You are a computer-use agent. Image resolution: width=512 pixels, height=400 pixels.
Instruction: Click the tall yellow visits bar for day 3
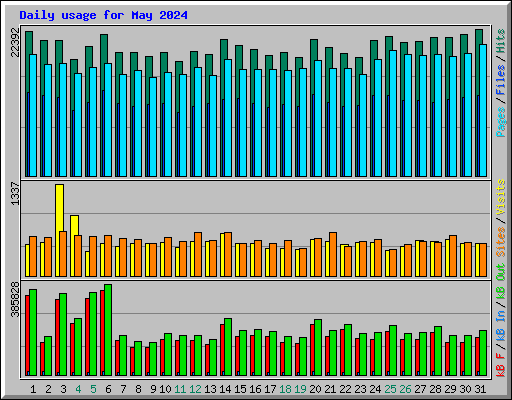pos(59,207)
